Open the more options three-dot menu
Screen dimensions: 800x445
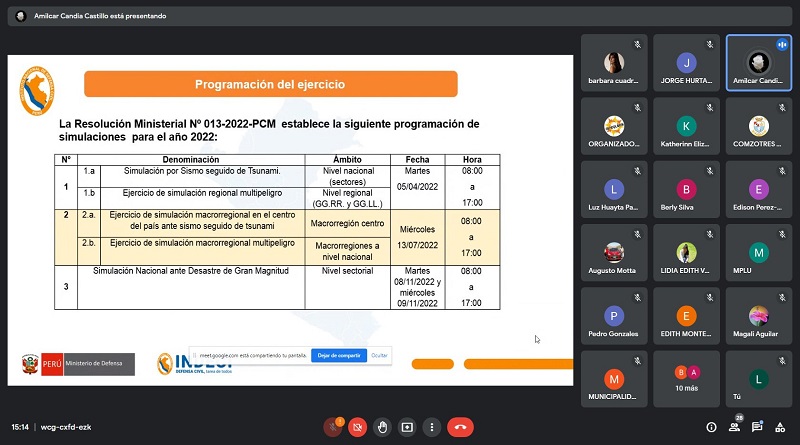[432, 427]
